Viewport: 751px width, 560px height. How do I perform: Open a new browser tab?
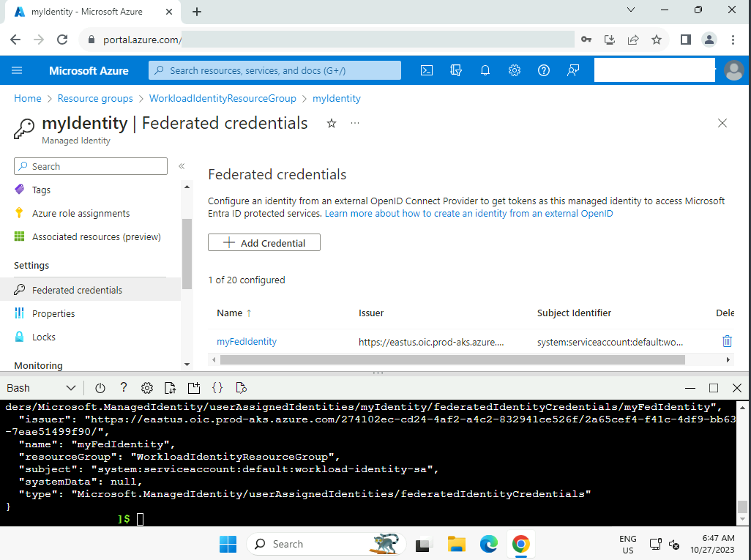[x=197, y=12]
